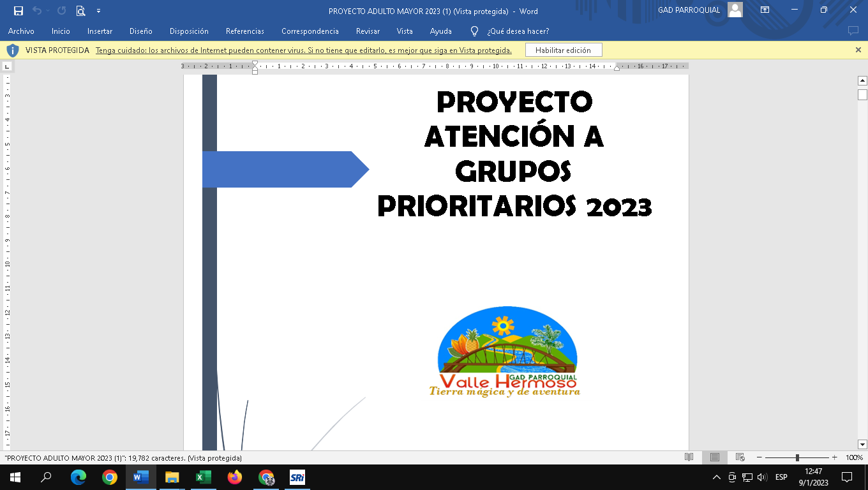This screenshot has width=868, height=490.
Task: Select Print Layout view in status bar
Action: [x=714, y=457]
